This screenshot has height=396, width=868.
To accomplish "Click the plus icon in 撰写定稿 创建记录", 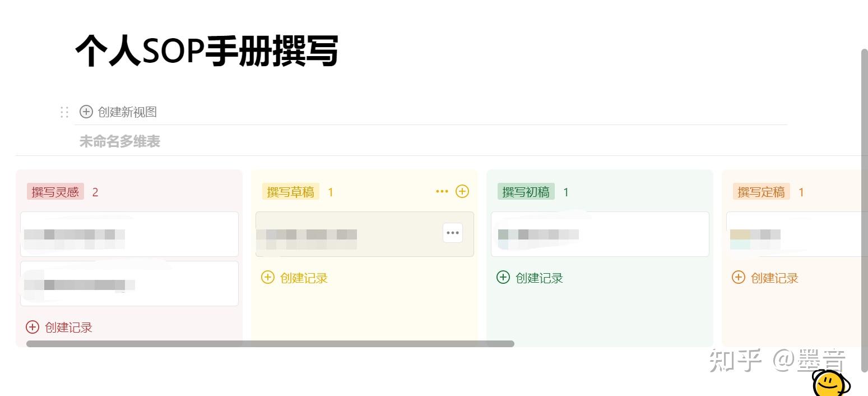I will coord(739,278).
